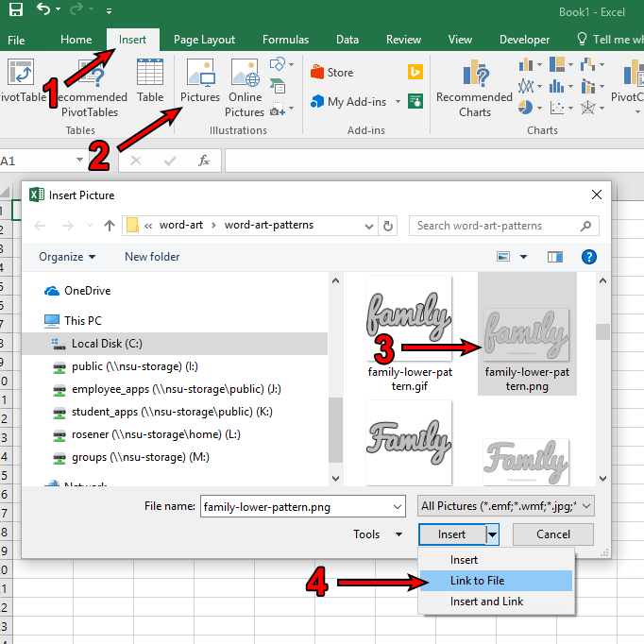Click the Refresh icon next to address bar
644x644 pixels.
pos(388,226)
